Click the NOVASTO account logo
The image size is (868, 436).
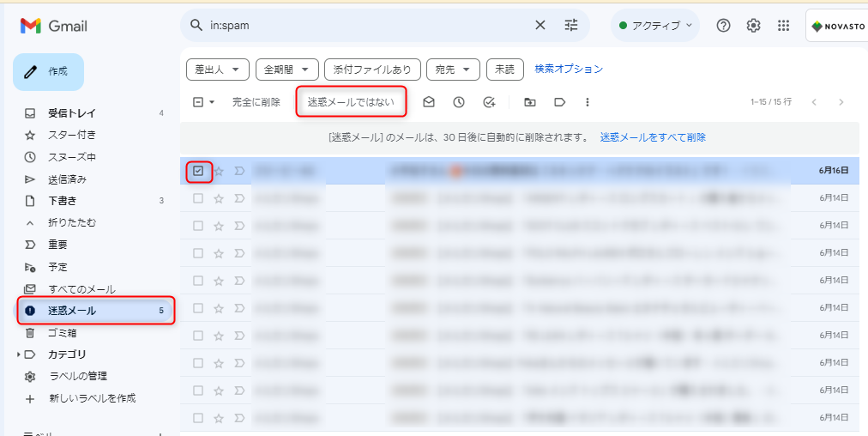coord(836,26)
